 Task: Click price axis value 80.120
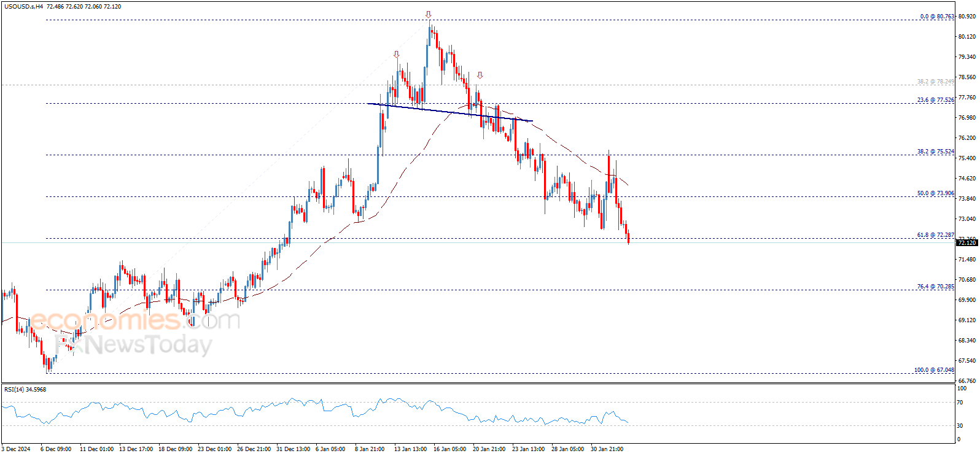coord(967,37)
